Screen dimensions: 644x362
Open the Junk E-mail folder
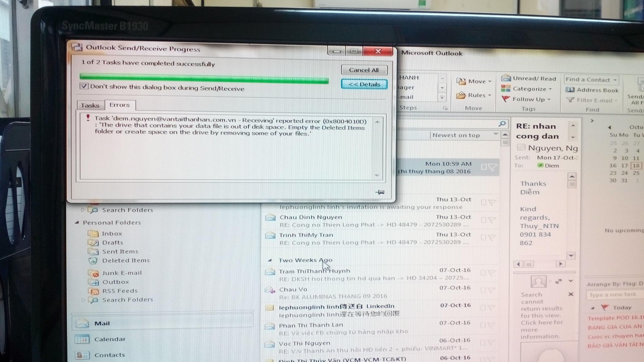[x=115, y=273]
